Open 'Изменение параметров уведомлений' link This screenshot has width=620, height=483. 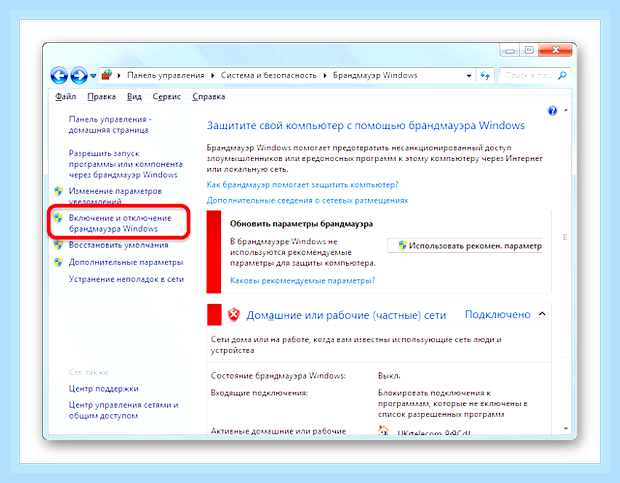tap(115, 196)
